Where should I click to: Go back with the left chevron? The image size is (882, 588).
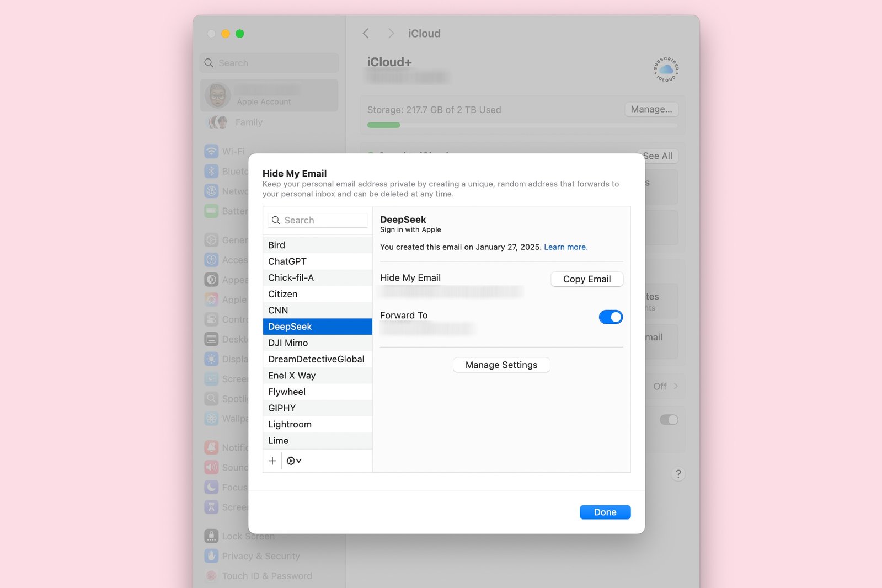(366, 34)
